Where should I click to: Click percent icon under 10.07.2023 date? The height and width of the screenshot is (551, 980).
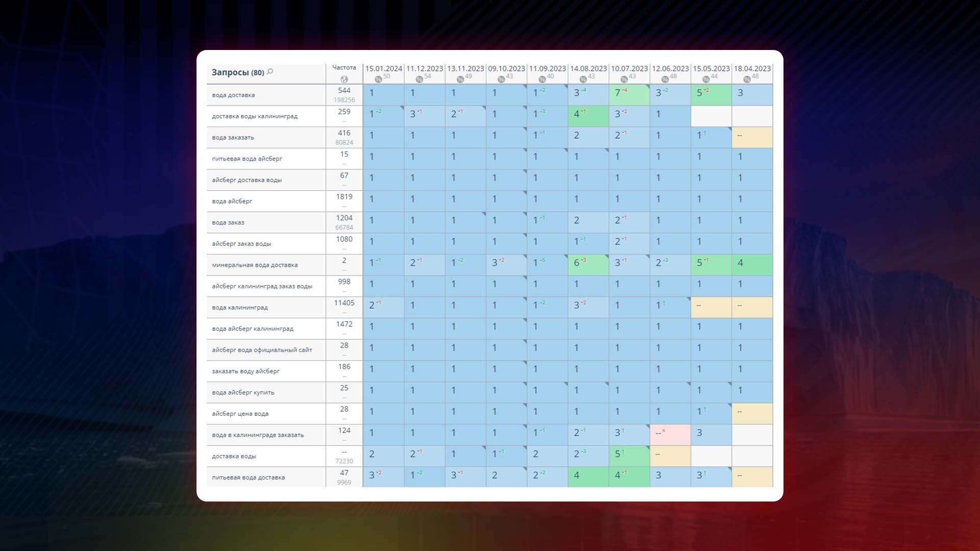coord(624,79)
